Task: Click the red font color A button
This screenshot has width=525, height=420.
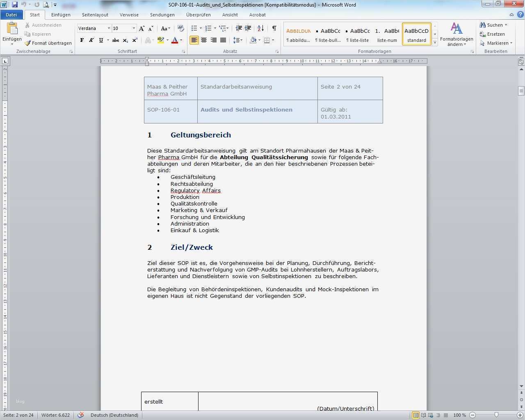Action: [x=175, y=40]
